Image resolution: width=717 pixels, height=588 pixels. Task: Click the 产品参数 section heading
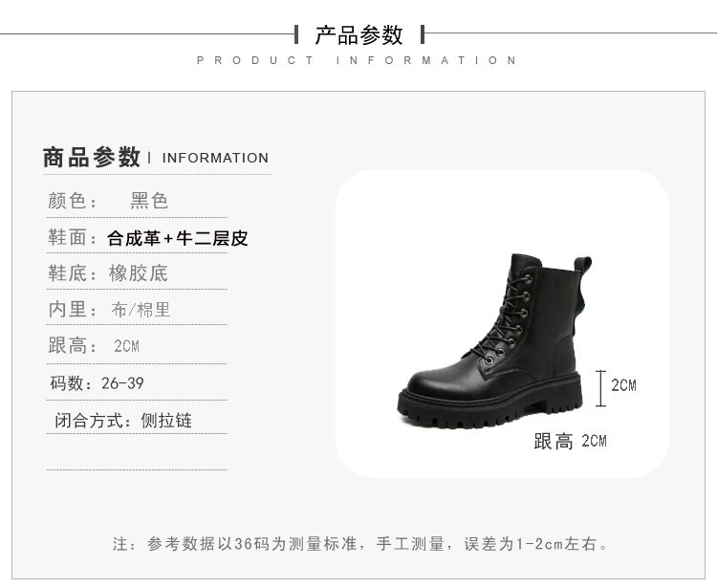point(358,35)
